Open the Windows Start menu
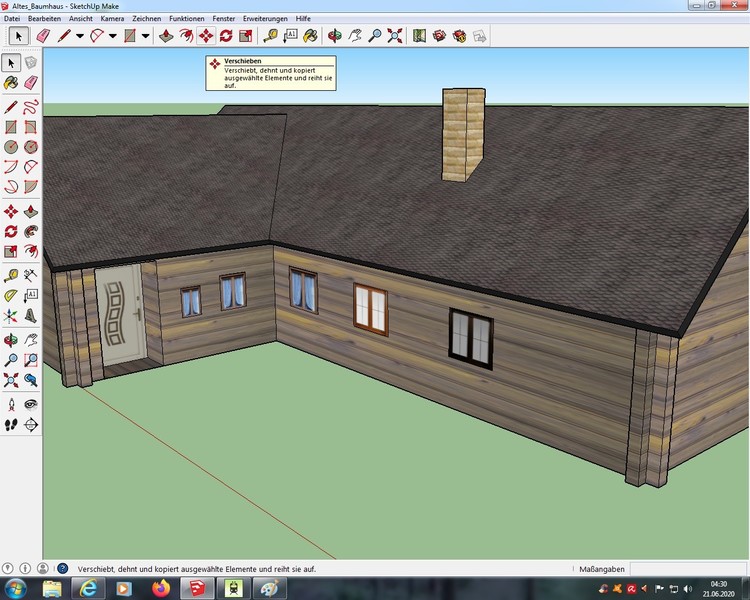 pyautogui.click(x=16, y=588)
